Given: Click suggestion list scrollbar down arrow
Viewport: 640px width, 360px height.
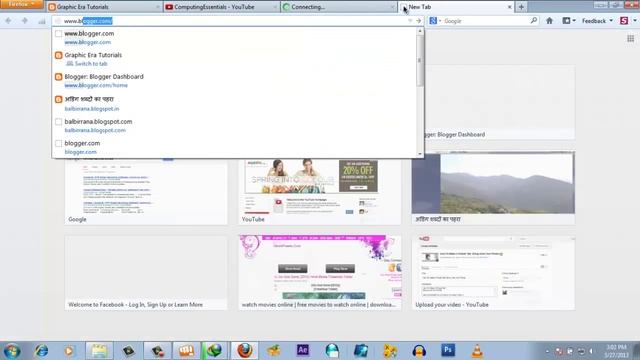Looking at the screenshot, I should point(420,154).
